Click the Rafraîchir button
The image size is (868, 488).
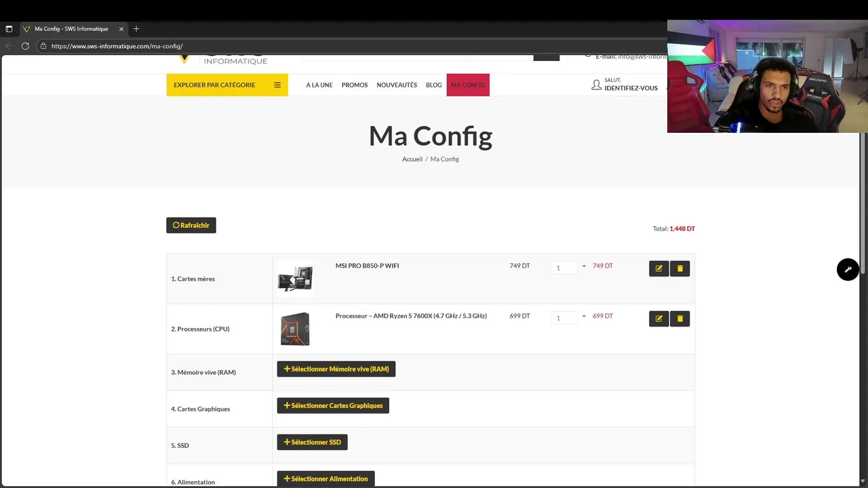[191, 225]
